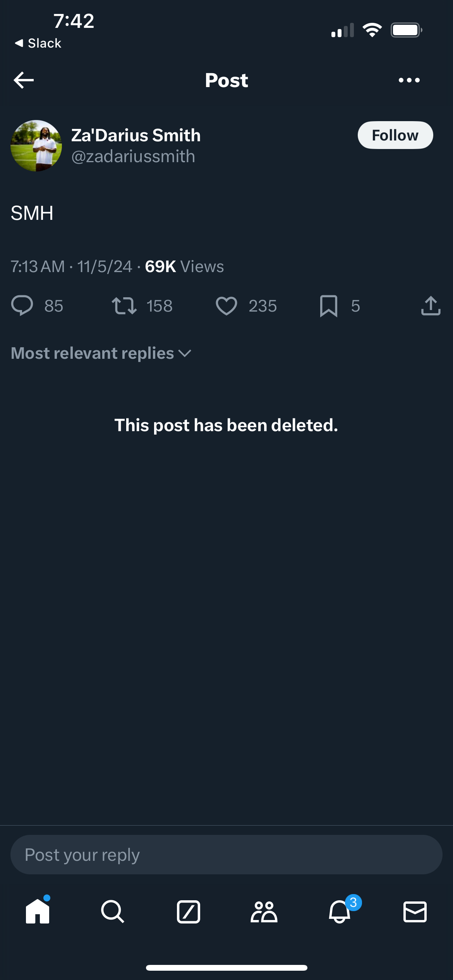Tap the Post your reply field
The height and width of the screenshot is (980, 453).
click(226, 855)
